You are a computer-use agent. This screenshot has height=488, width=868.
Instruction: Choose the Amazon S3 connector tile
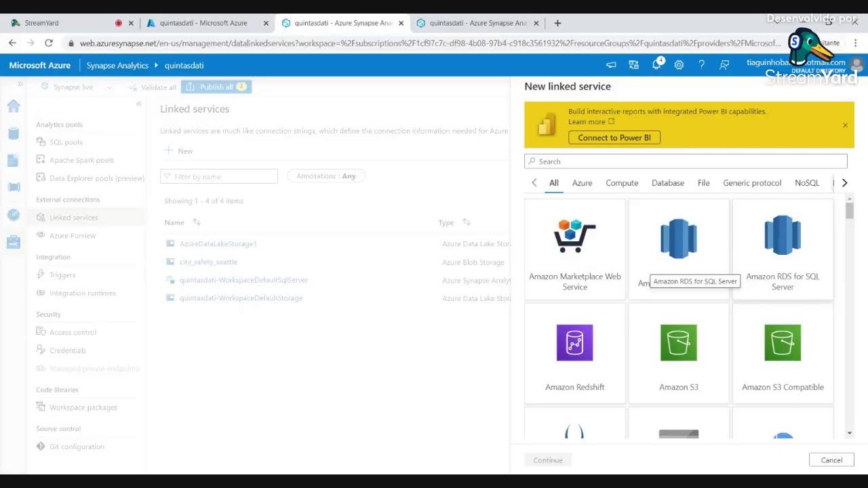click(x=679, y=353)
